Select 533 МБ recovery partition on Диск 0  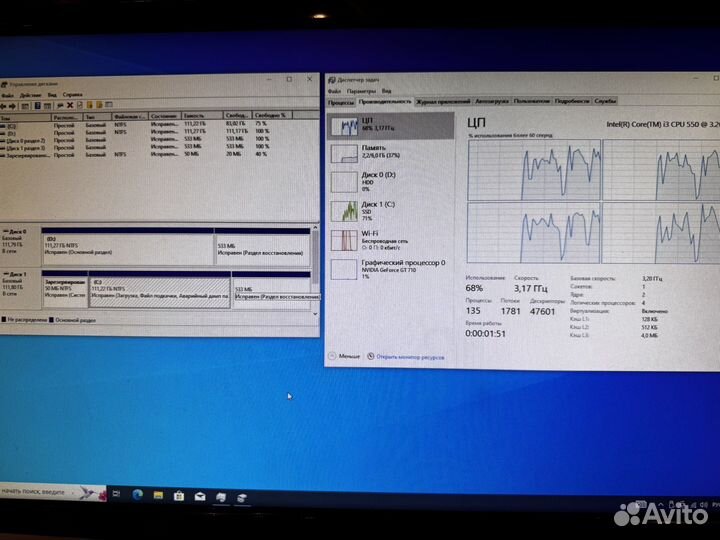point(263,247)
